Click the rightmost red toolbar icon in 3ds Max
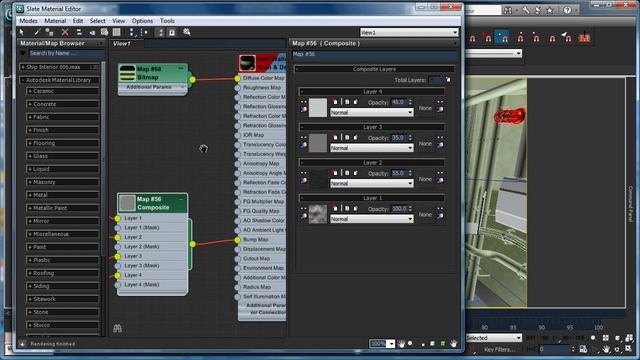640x360 pixels. [x=584, y=37]
